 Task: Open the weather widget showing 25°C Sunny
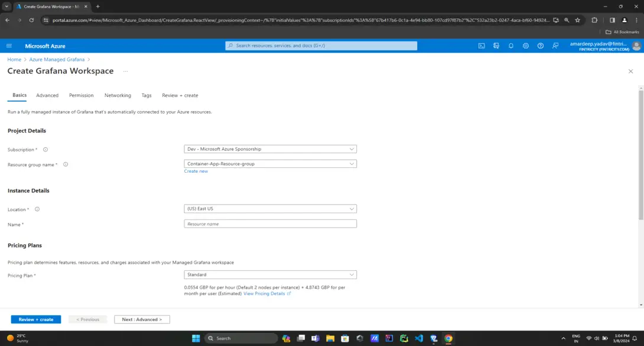click(18, 338)
